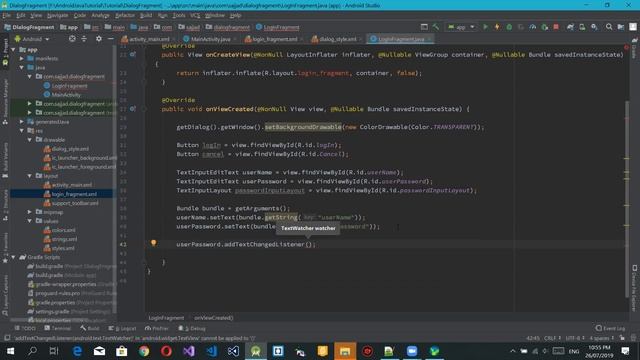Apply changes with the lightning bolt icon
The width and height of the screenshot is (640, 360).
coord(497,27)
